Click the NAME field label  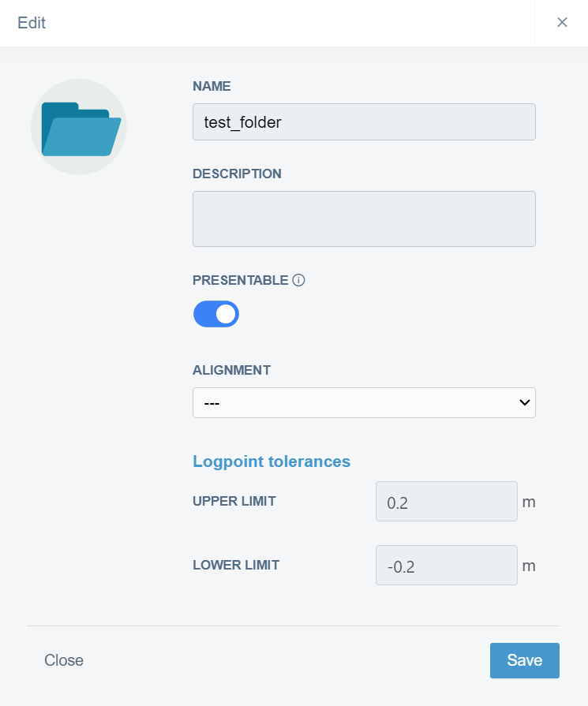click(x=212, y=86)
